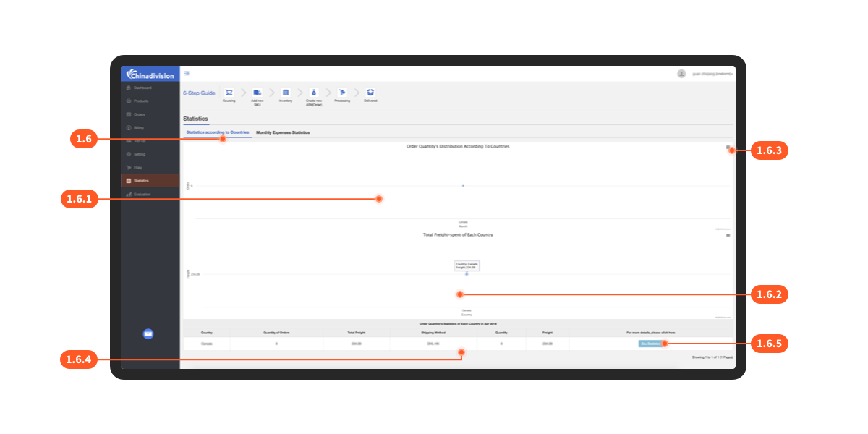Click the Country column header
The width and height of the screenshot is (868, 434).
coord(206,333)
